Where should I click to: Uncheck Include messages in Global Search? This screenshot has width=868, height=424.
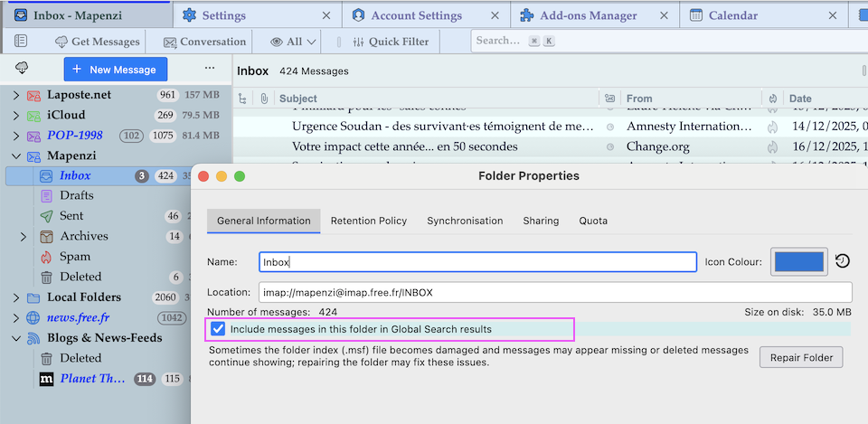[x=218, y=329]
